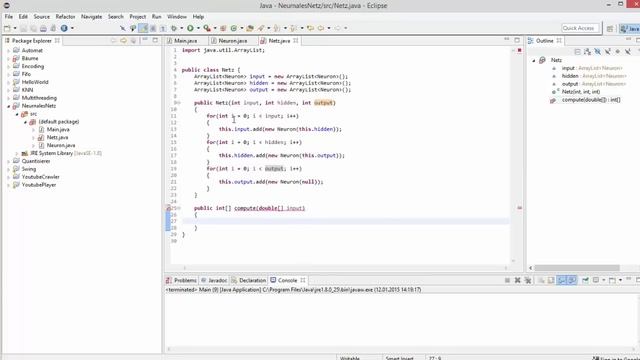Select Main.java in Package Explorer
This screenshot has height=360, width=640.
58,129
